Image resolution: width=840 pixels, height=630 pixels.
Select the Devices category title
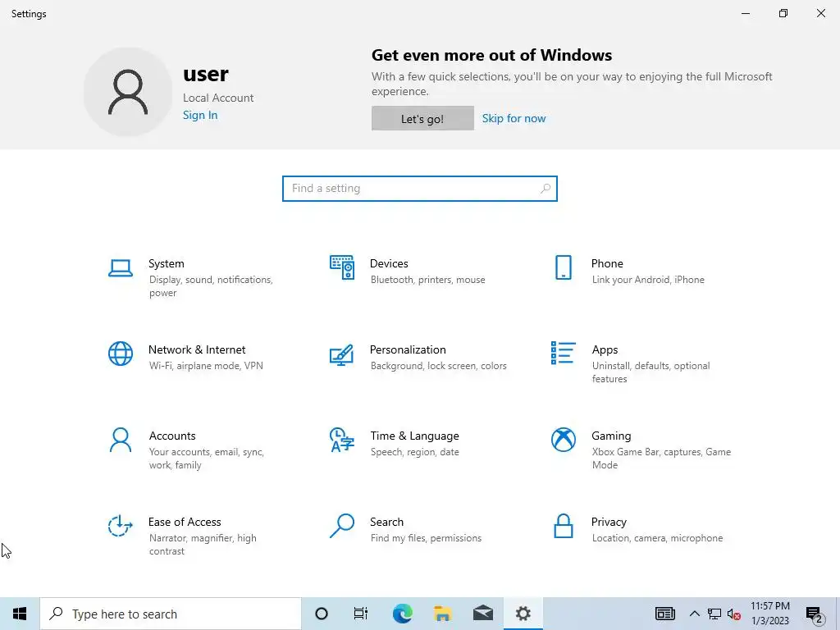click(x=388, y=263)
